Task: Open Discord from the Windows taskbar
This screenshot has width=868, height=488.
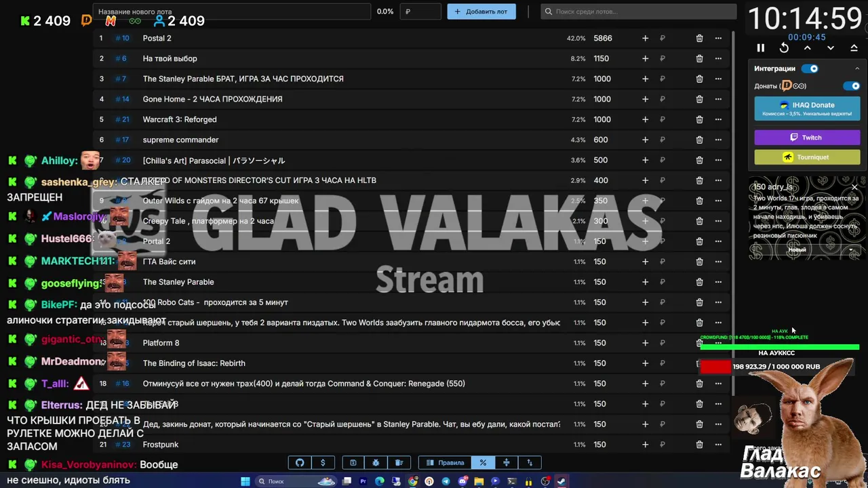Action: point(462,481)
